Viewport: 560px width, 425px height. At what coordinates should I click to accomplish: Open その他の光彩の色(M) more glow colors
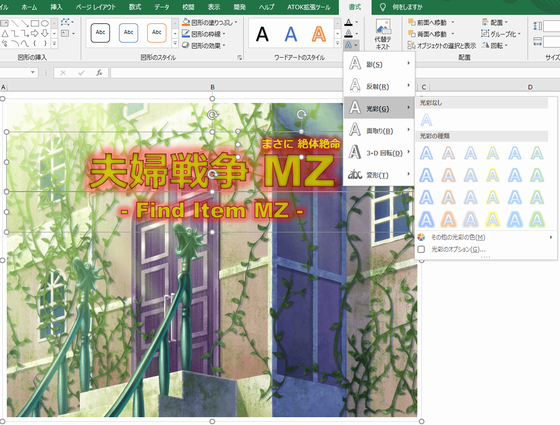[486, 237]
